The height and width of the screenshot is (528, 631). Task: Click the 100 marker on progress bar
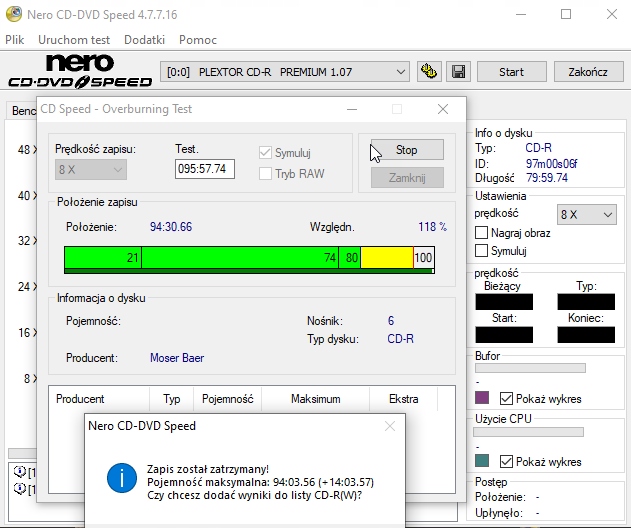coord(423,258)
